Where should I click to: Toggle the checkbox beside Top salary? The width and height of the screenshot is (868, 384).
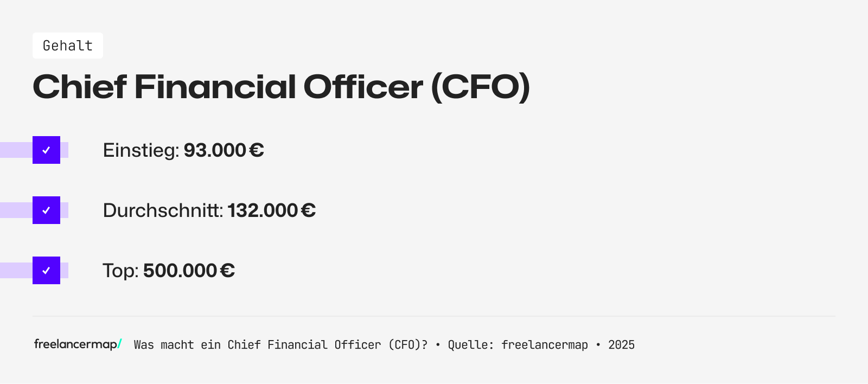click(x=46, y=271)
